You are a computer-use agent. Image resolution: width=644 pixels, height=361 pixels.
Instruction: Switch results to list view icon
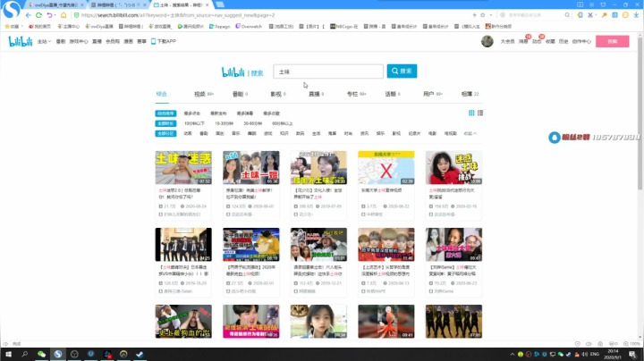point(480,113)
